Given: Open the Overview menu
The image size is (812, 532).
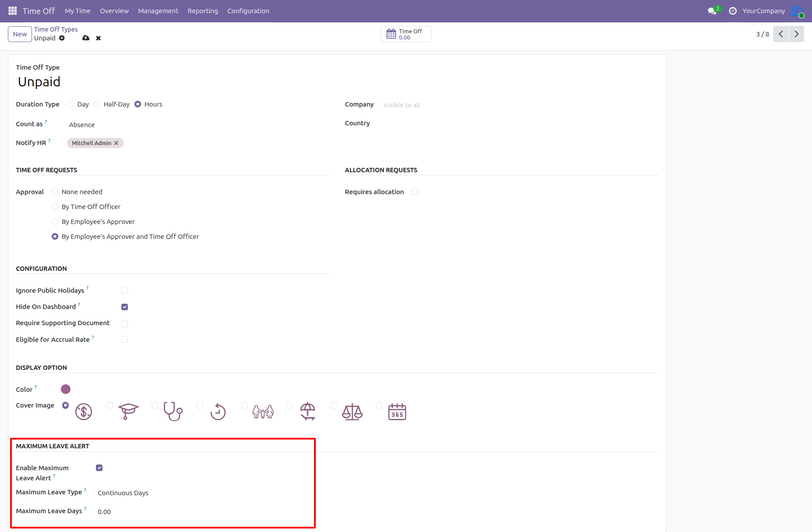Looking at the screenshot, I should (114, 11).
